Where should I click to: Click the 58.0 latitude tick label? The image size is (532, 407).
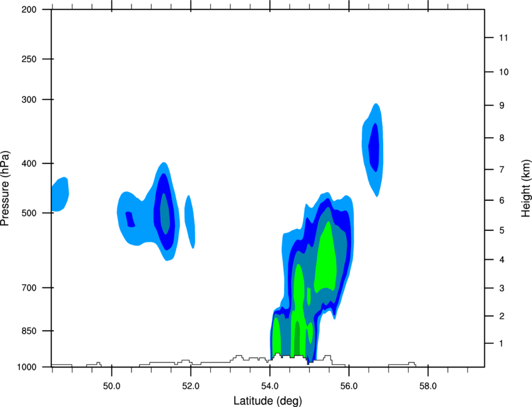[428, 386]
